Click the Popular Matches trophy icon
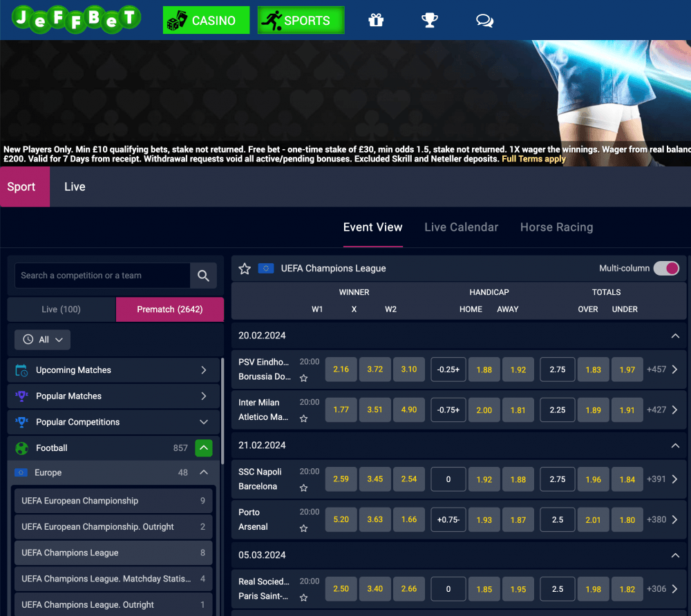This screenshot has height=616, width=691. [x=21, y=396]
